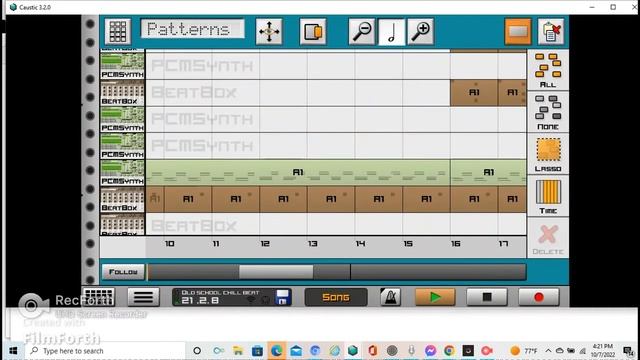Zoom out with the magnifier minus
The width and height of the screenshot is (640, 360).
362,31
